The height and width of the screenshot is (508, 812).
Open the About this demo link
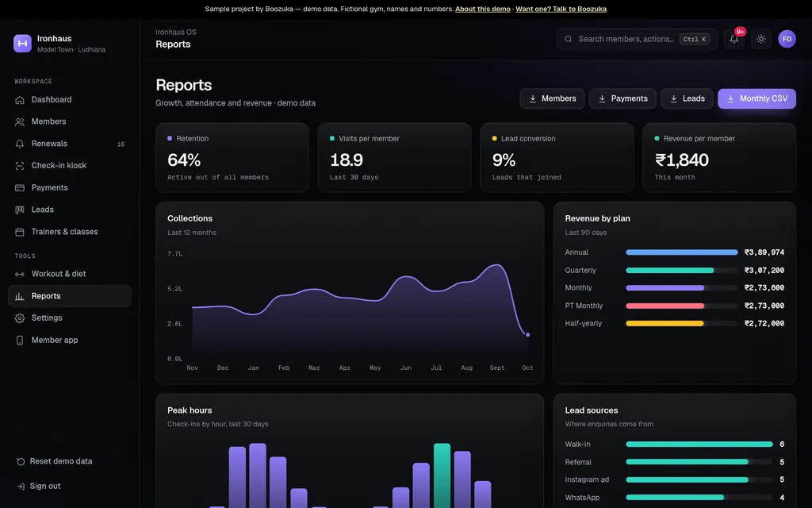click(483, 9)
